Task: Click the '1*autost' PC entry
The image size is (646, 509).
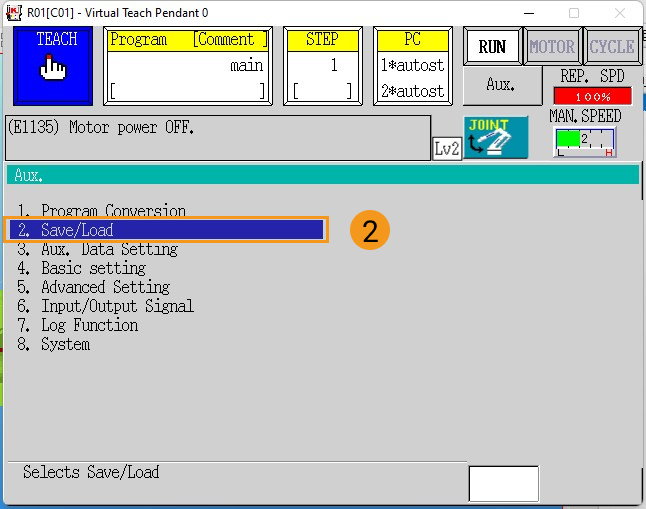Action: (412, 65)
